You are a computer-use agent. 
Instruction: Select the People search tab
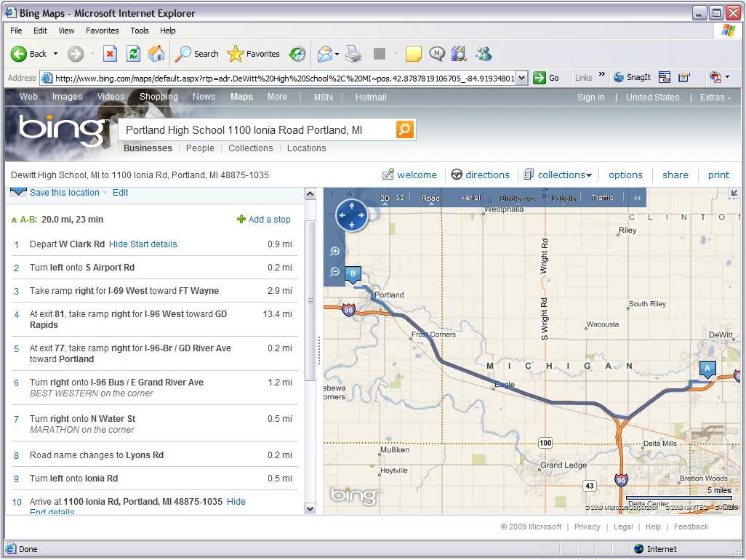pos(200,148)
